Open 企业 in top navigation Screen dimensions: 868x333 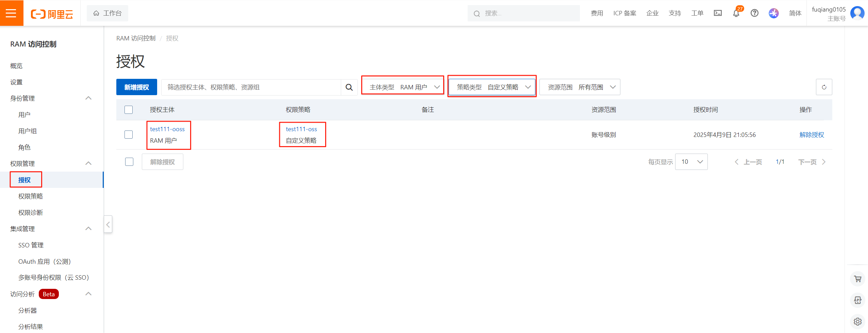coord(652,13)
